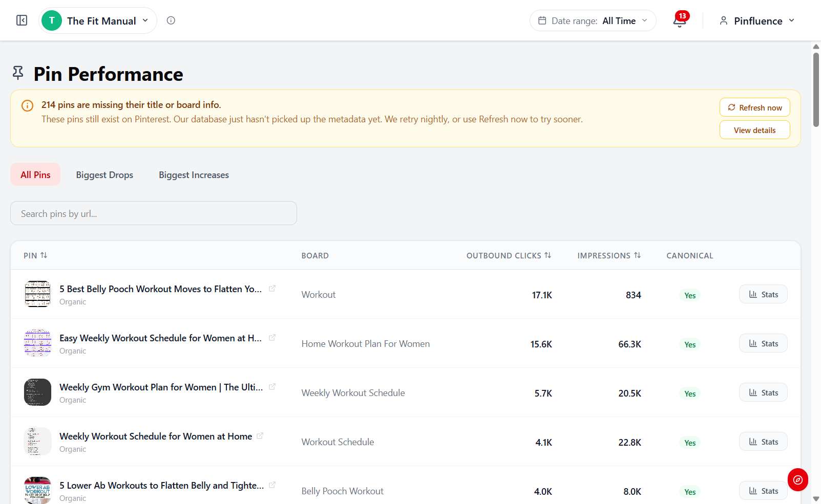
Task: Focus the Search pins by url field
Action: click(154, 213)
